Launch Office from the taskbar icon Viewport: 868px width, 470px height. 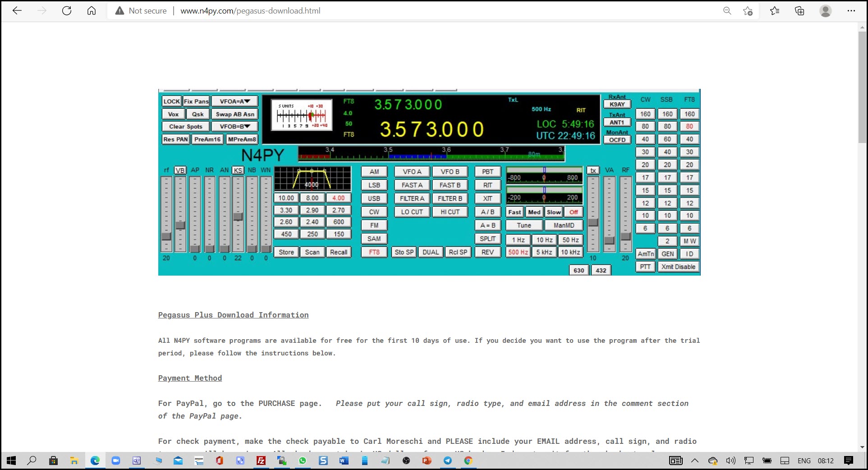click(x=220, y=461)
